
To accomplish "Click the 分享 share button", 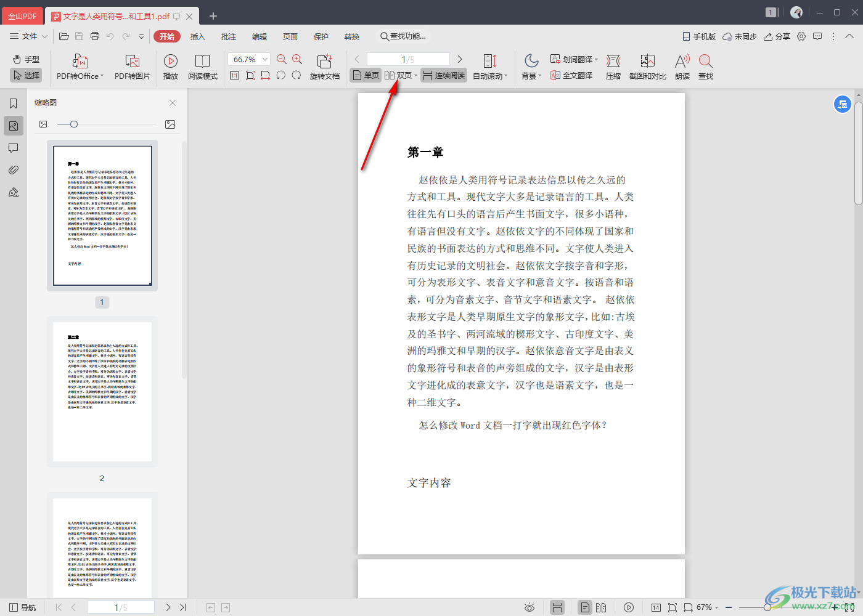I will 777,36.
